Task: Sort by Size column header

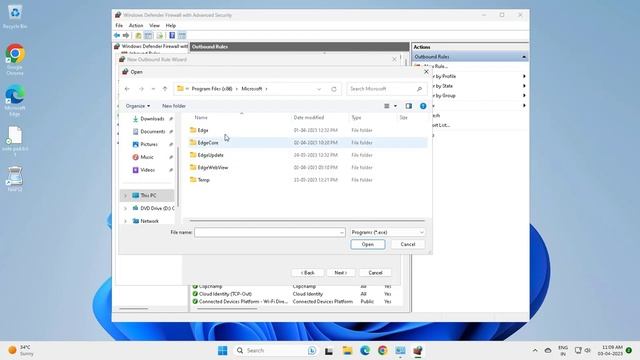Action: click(403, 118)
